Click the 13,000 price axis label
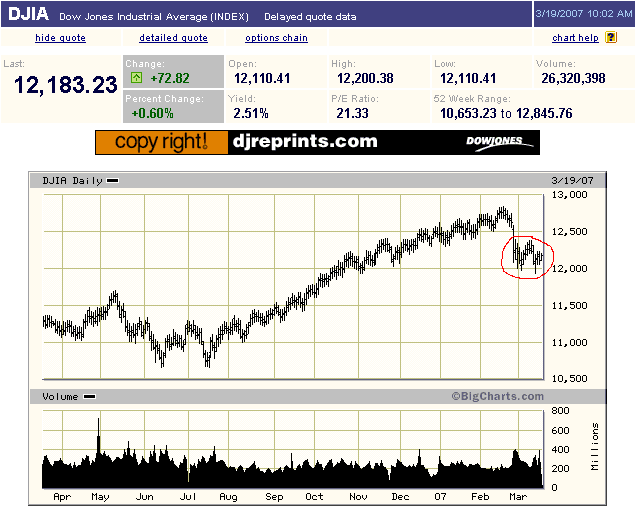Screen dimensions: 636x509 pos(569,195)
